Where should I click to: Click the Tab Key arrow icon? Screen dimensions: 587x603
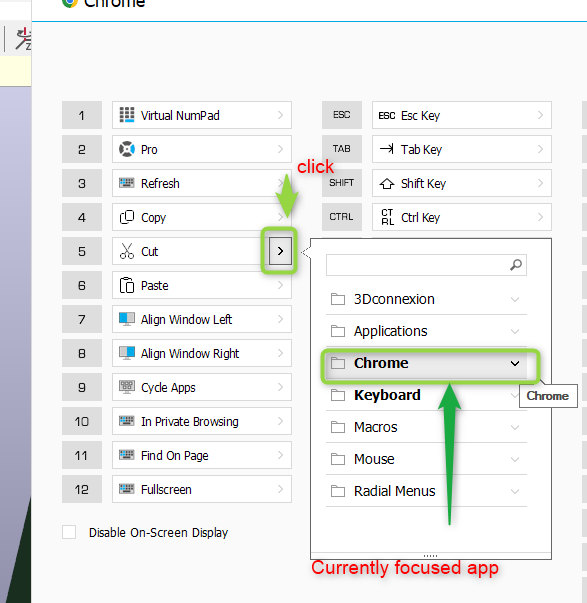point(387,148)
